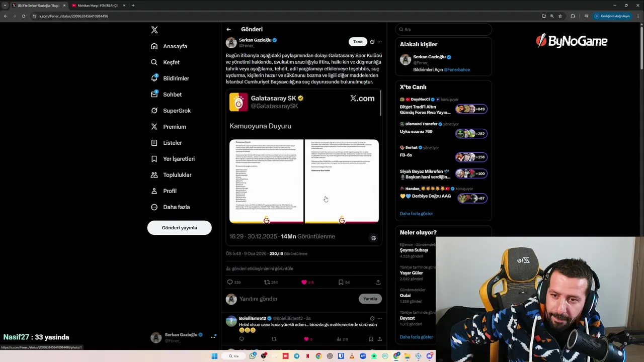Toggle bookmark on BolelliEmre12's comment
Viewport: 644px width, 362px height.
372,339
